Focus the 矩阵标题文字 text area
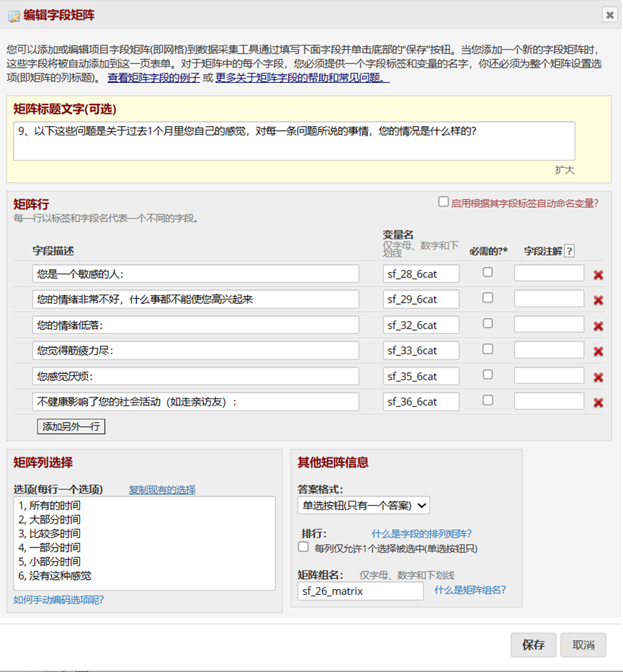 (x=294, y=141)
